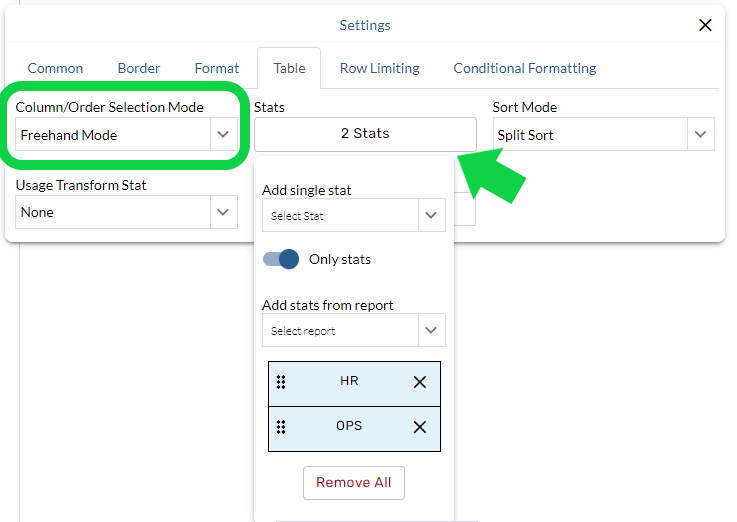Open the Format tab
The width and height of the screenshot is (737, 522).
coord(217,68)
